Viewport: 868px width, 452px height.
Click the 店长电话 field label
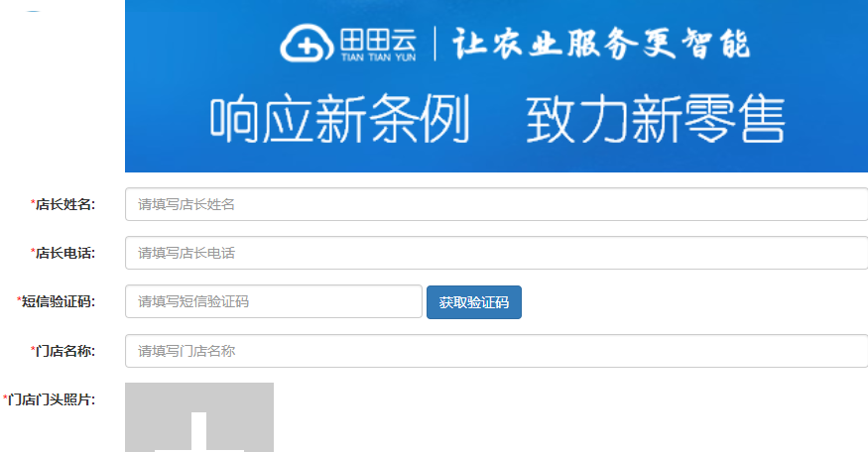pos(65,253)
